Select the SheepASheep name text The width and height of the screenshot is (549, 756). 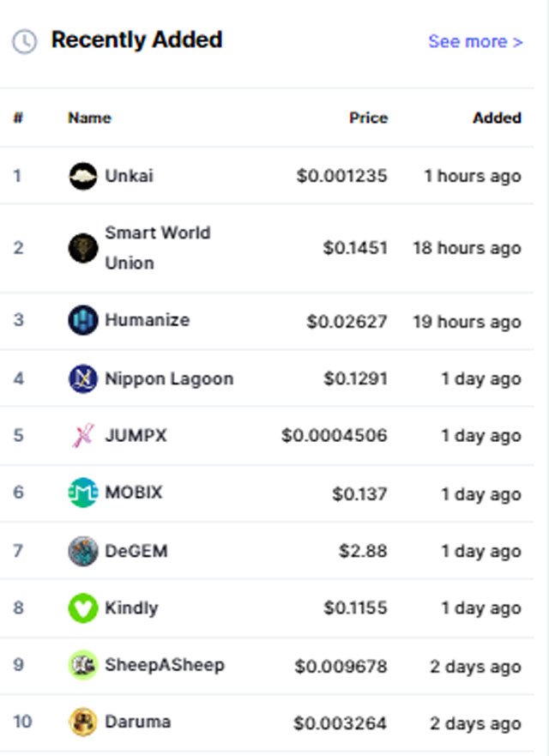point(164,665)
